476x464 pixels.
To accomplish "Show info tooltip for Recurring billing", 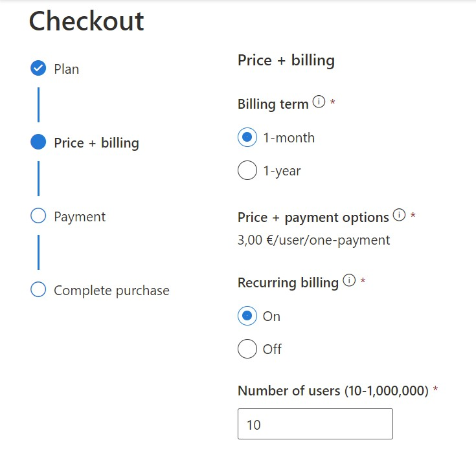I will pos(349,280).
